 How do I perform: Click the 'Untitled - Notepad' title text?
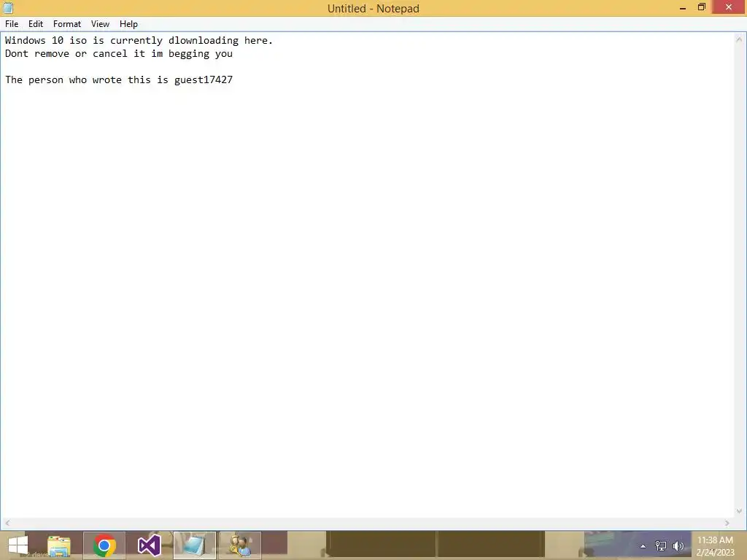[373, 9]
